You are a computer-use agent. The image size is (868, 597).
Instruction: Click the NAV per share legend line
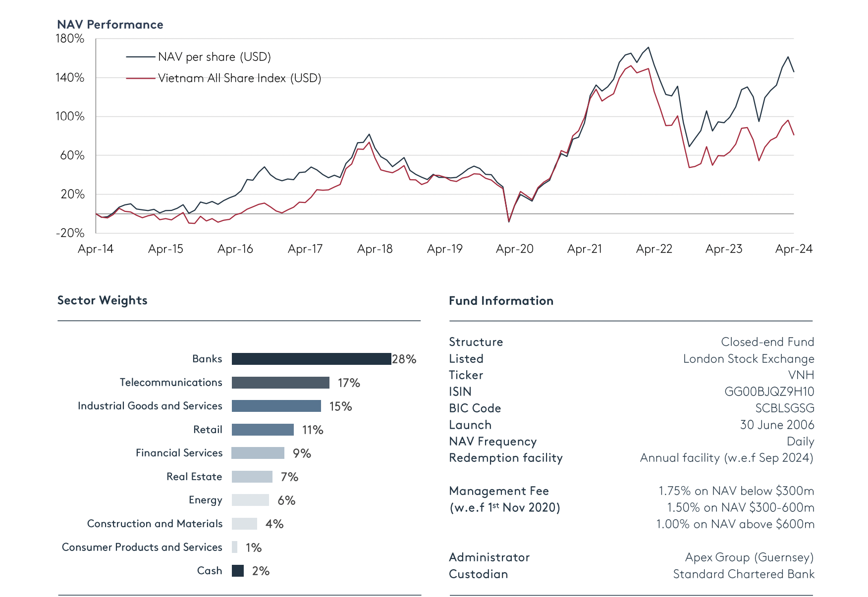click(141, 57)
